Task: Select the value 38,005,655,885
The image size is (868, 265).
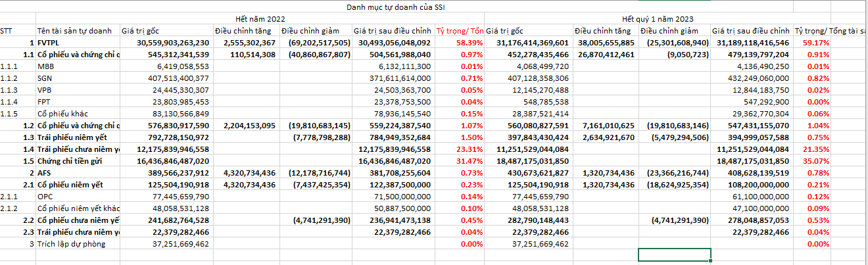Action: 605,43
